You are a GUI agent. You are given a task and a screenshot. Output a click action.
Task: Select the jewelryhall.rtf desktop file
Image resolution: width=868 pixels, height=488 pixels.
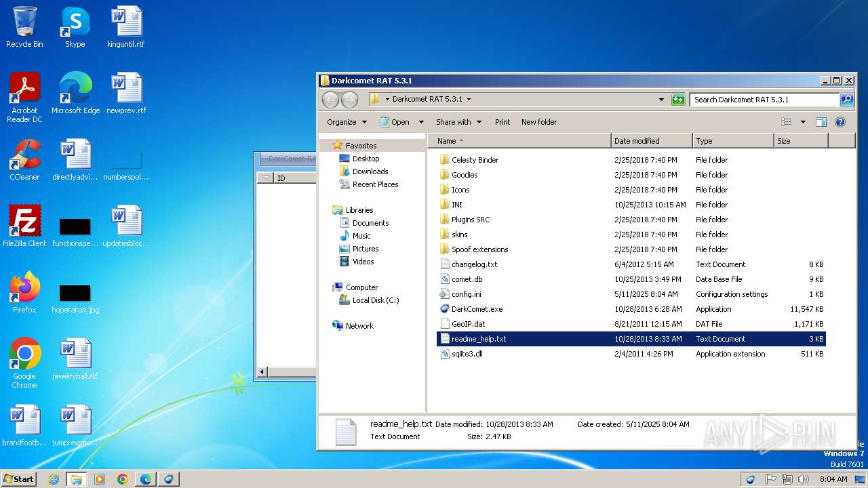click(x=75, y=359)
